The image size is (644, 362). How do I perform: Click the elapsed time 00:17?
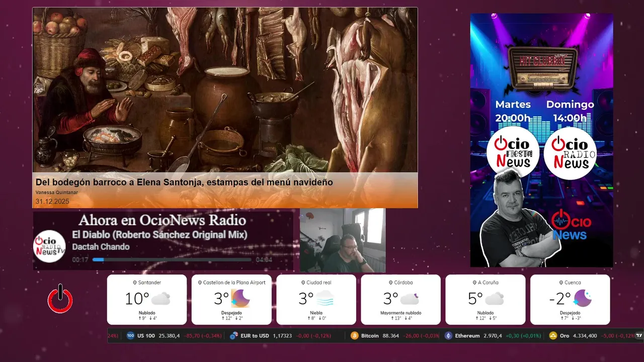pos(80,260)
